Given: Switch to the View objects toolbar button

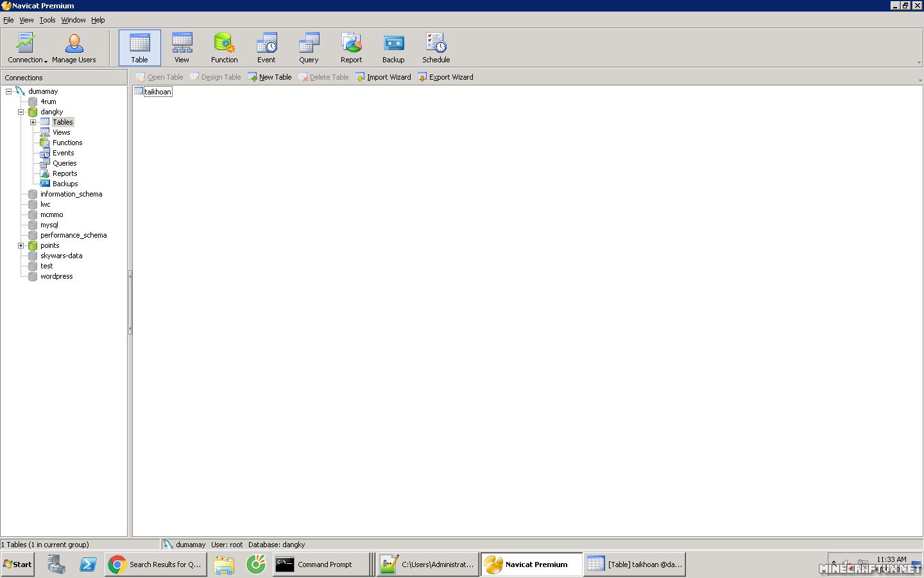Looking at the screenshot, I should tap(182, 48).
